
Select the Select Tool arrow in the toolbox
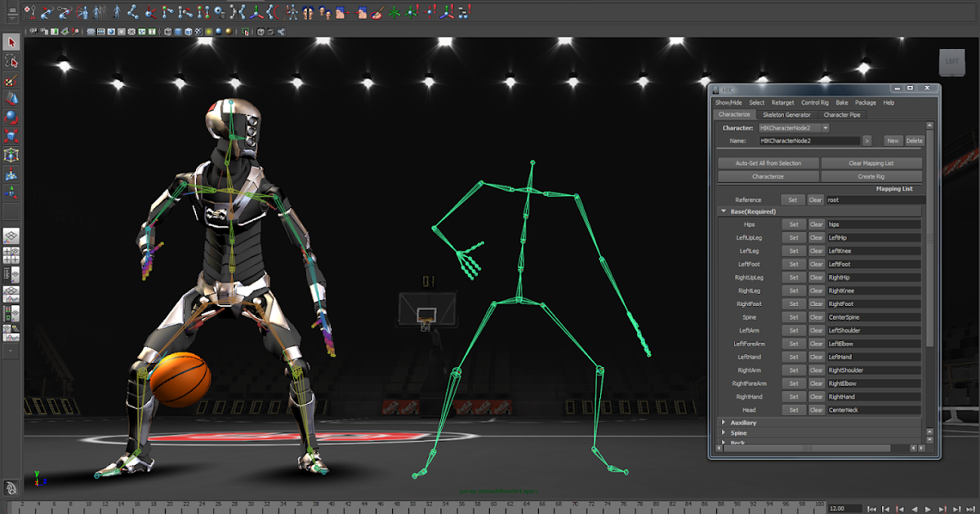pyautogui.click(x=11, y=42)
